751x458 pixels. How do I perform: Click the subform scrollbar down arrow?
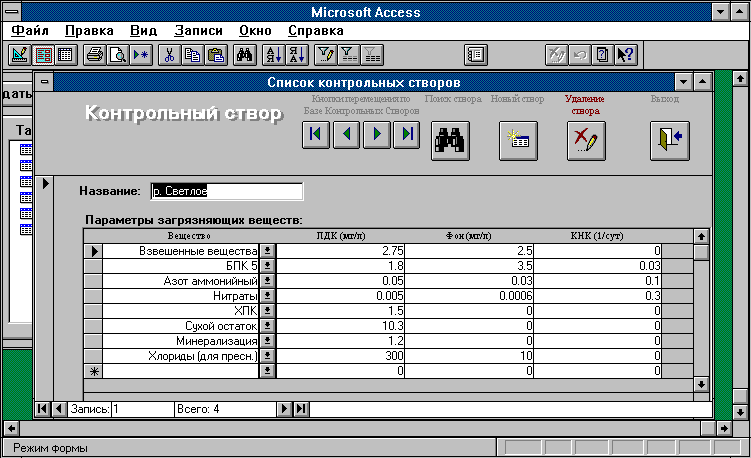point(701,384)
